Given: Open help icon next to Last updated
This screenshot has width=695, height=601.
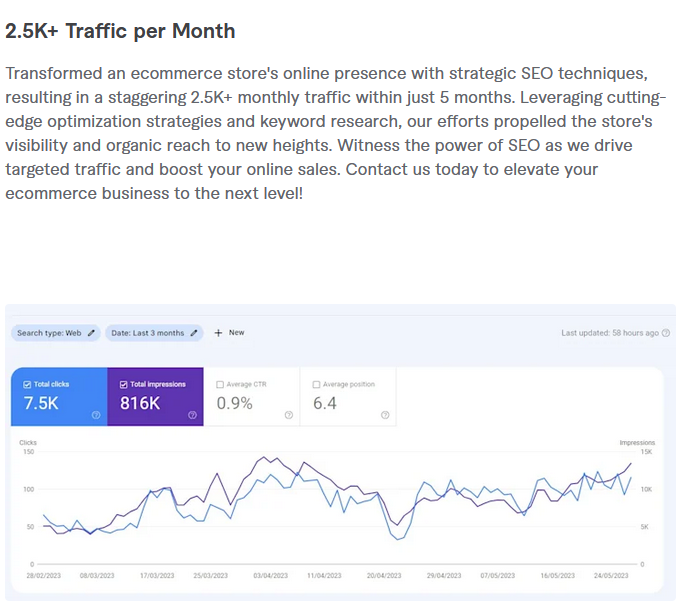Looking at the screenshot, I should pyautogui.click(x=666, y=333).
